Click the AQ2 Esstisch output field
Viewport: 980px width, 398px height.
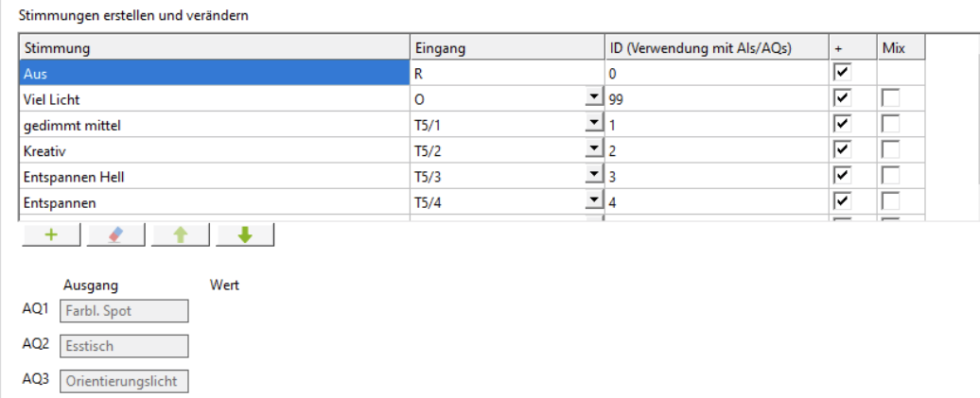click(124, 346)
